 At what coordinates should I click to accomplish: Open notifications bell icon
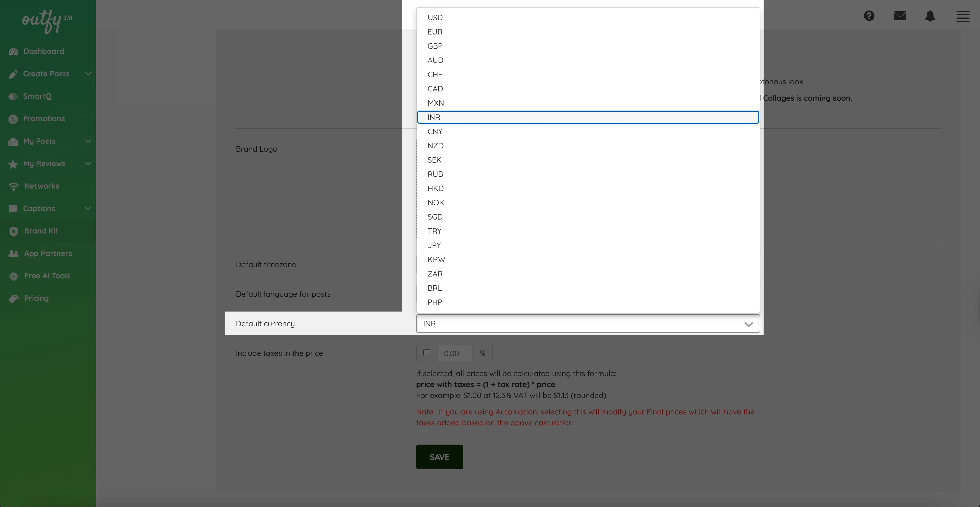[930, 16]
